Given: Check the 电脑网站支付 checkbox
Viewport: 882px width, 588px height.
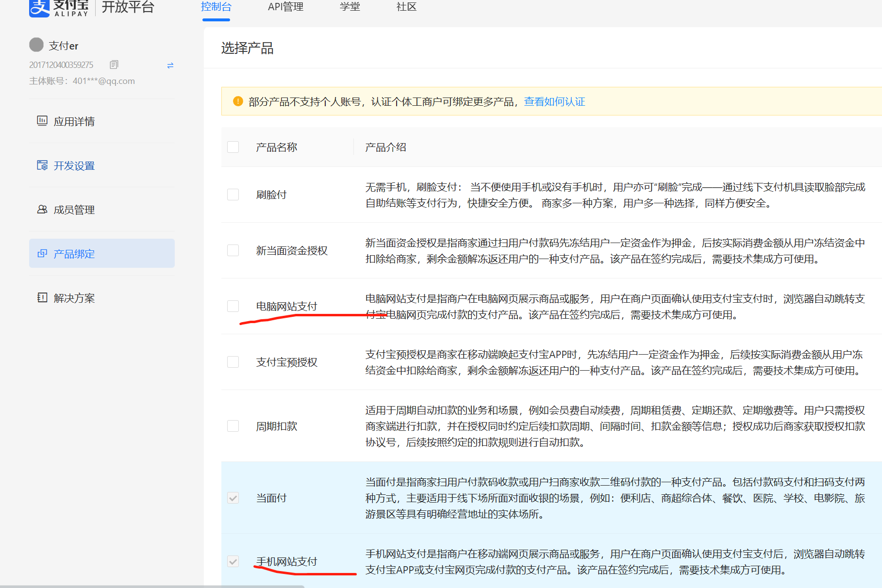Looking at the screenshot, I should click(233, 306).
